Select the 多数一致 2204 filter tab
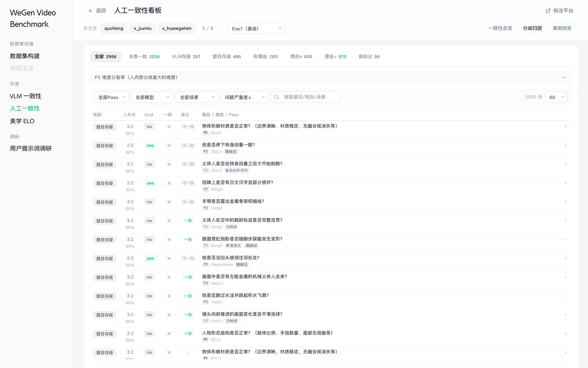Viewport: 588px width, 368px height. point(144,57)
